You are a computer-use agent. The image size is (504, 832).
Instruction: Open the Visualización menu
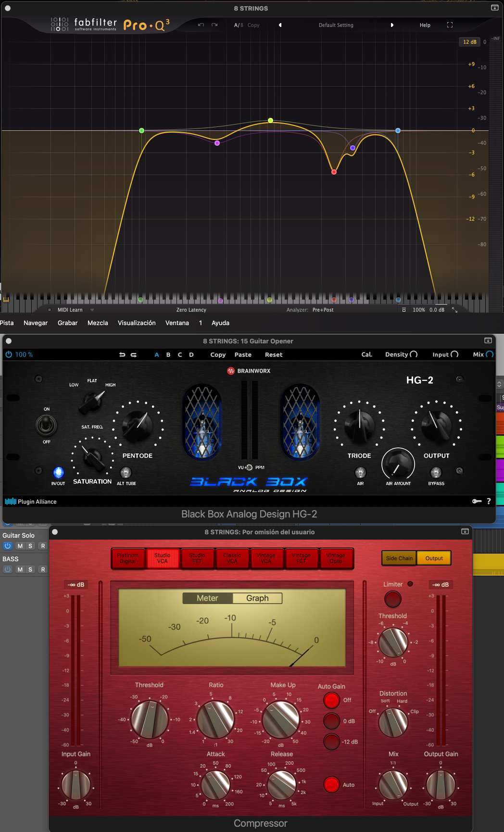click(x=137, y=323)
